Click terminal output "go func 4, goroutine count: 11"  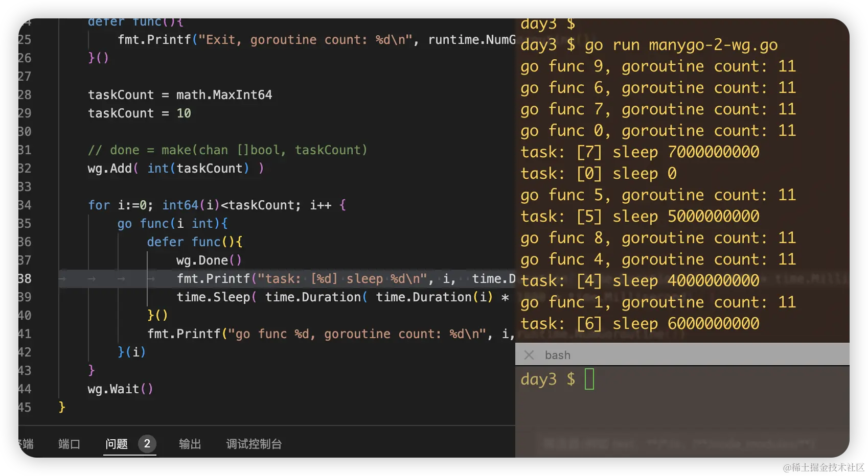658,259
